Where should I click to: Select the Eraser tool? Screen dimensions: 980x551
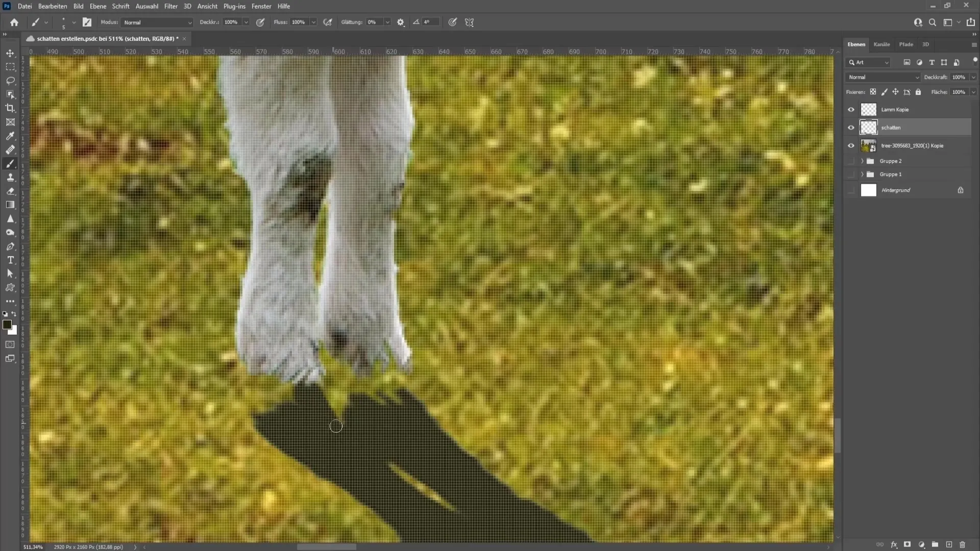[10, 190]
